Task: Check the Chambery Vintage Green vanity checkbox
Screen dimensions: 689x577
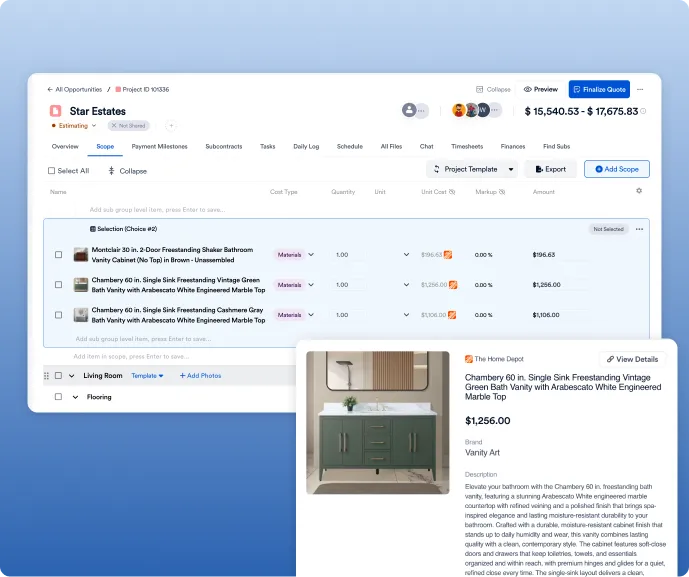Action: click(58, 285)
